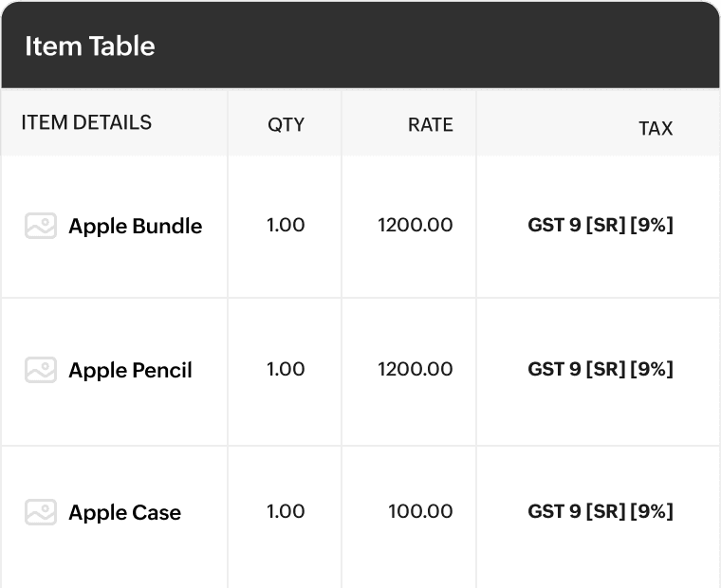Open the GST 9 tax dropdown for Apple Pencil
721x588 pixels.
point(600,369)
